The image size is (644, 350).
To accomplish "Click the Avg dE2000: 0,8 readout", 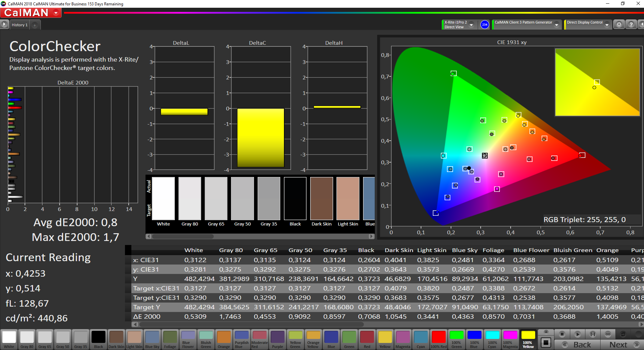I will [x=75, y=222].
